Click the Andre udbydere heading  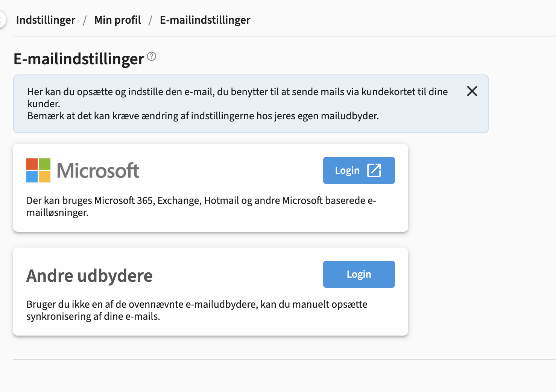click(x=90, y=276)
